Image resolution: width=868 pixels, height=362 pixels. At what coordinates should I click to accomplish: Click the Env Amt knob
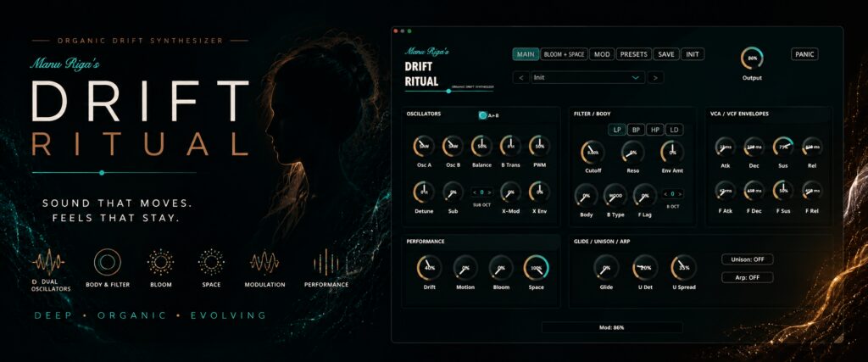tap(672, 153)
